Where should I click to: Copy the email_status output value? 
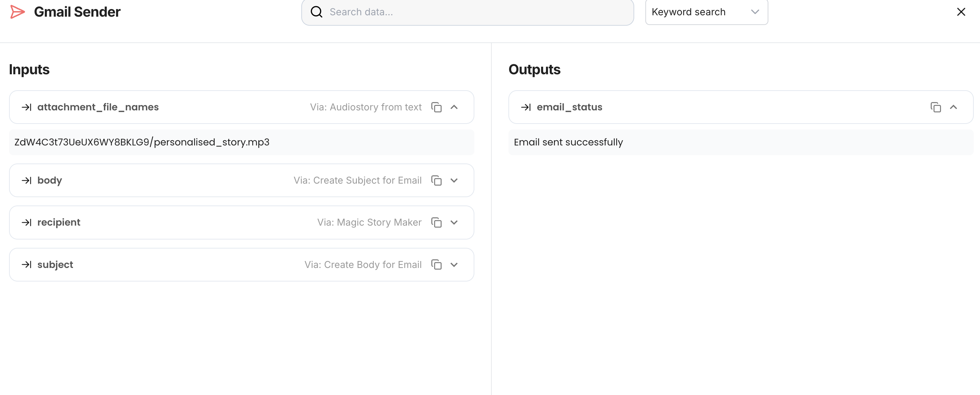point(936,107)
